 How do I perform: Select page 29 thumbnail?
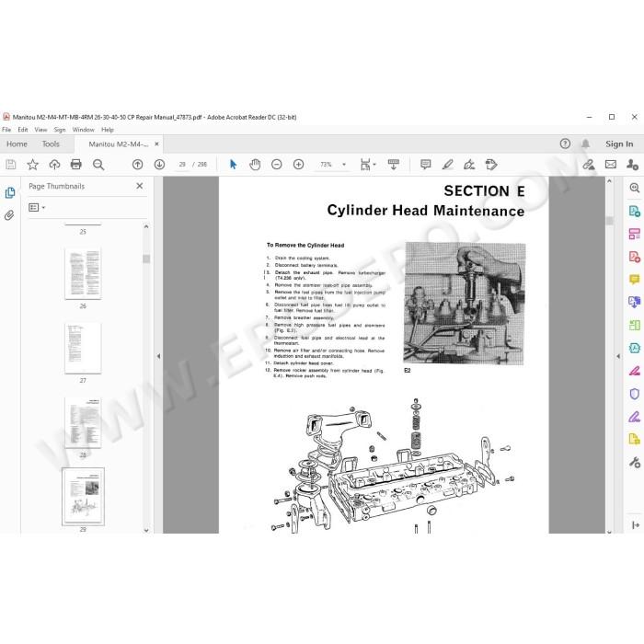[83, 497]
